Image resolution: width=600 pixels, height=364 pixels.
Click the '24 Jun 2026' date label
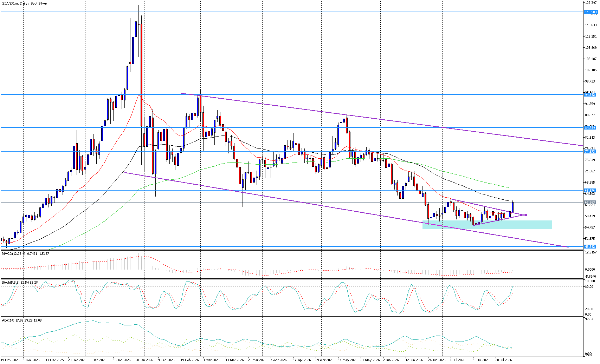click(437, 360)
